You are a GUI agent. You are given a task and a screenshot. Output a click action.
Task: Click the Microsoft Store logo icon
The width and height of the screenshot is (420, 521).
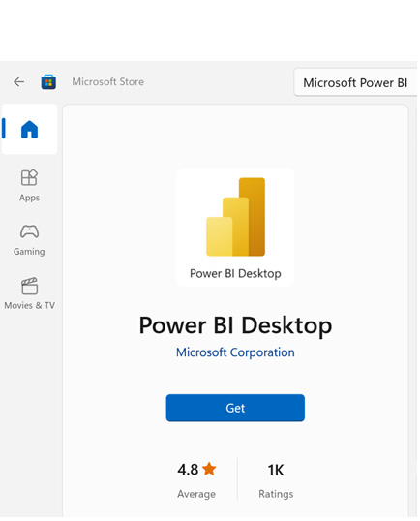48,81
